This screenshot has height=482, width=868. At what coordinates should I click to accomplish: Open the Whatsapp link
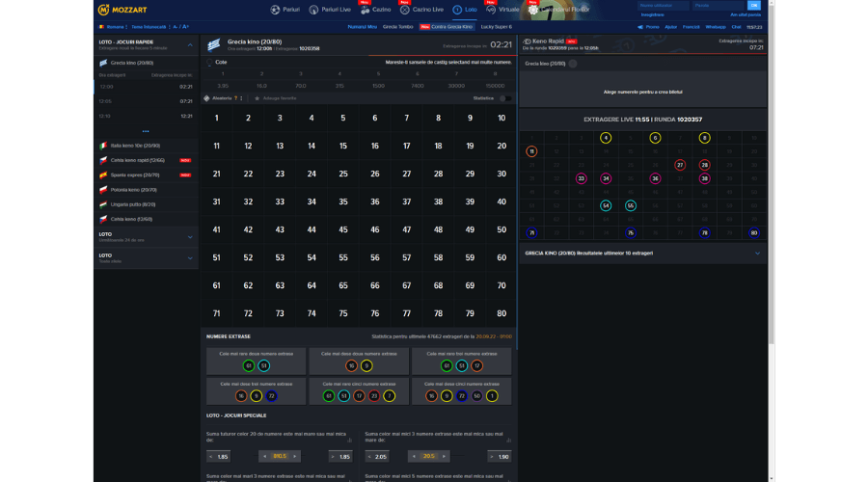716,27
